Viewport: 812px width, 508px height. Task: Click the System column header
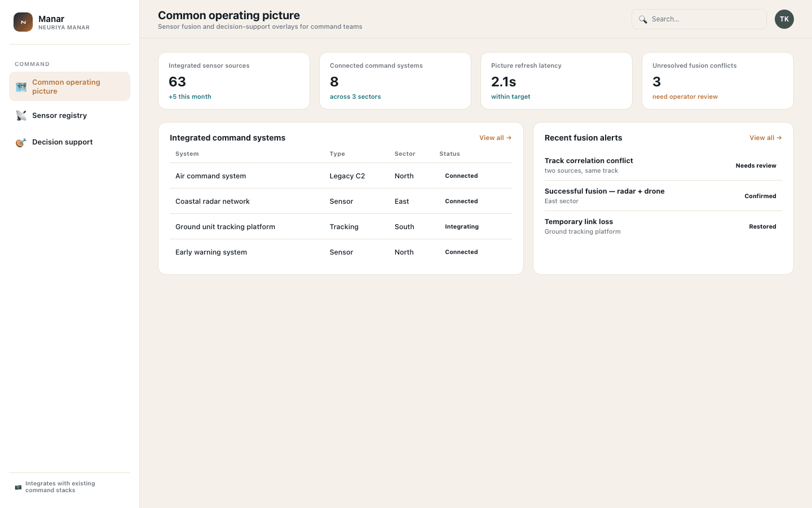click(187, 154)
